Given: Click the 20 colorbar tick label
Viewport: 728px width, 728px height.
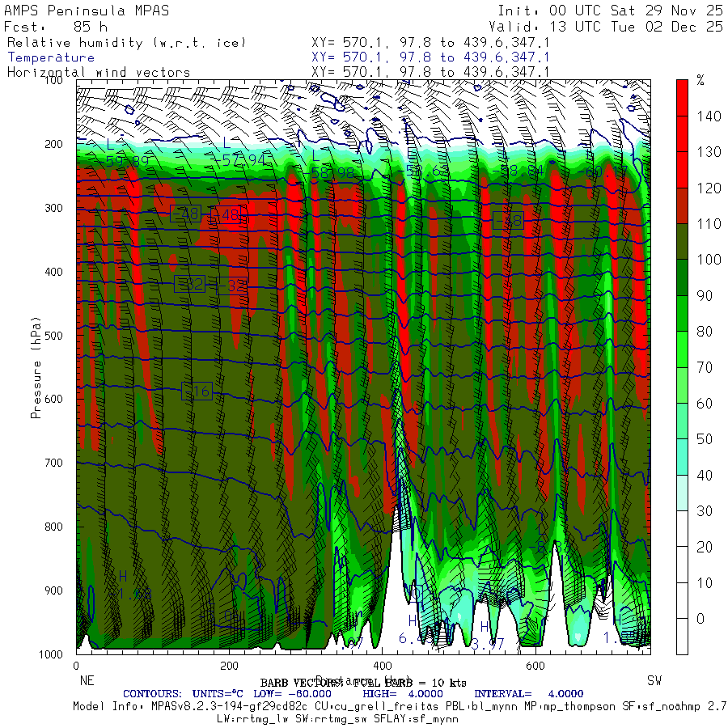Looking at the screenshot, I should click(705, 547).
